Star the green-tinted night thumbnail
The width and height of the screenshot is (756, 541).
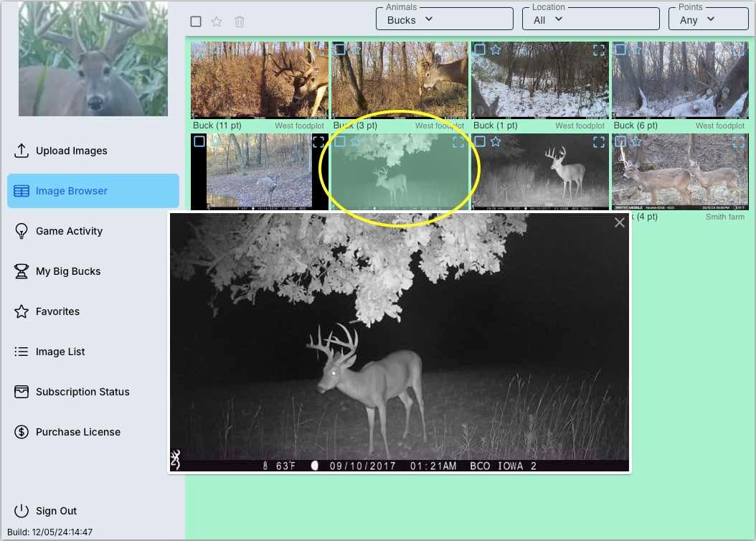(x=355, y=141)
